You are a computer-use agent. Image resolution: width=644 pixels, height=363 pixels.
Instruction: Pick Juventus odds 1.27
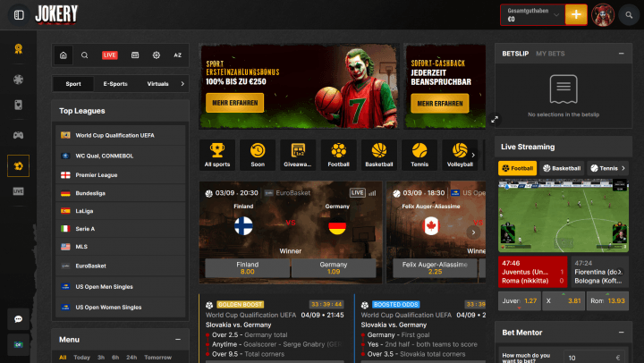[x=519, y=301]
